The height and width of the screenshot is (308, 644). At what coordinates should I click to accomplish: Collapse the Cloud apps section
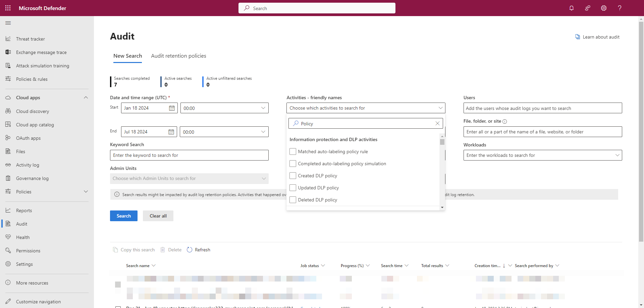point(86,98)
